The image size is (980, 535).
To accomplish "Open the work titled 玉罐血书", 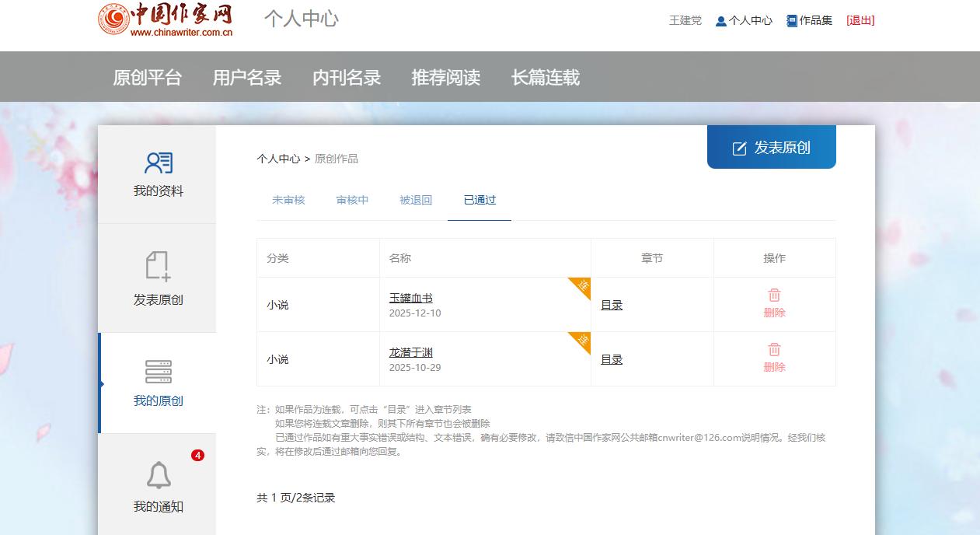I will 411,298.
